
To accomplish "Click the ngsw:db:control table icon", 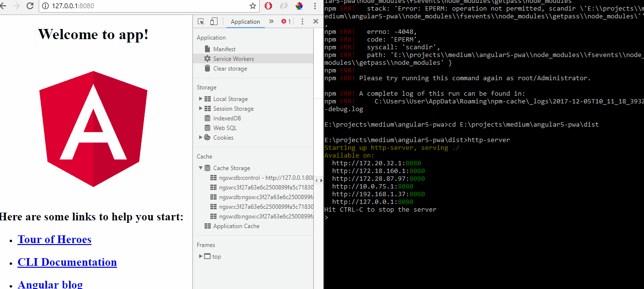I will (213, 177).
